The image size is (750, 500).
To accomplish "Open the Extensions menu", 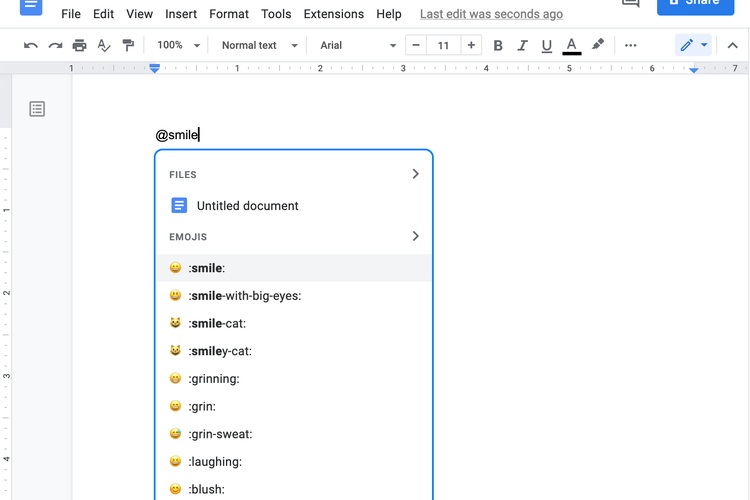I will point(334,14).
